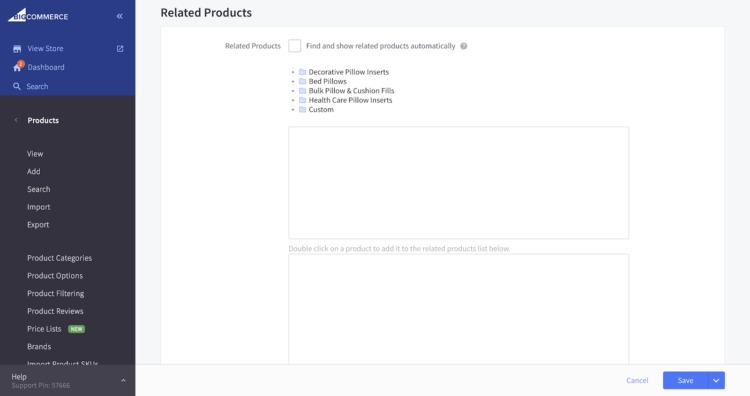Open top Search in sidebar

37,87
